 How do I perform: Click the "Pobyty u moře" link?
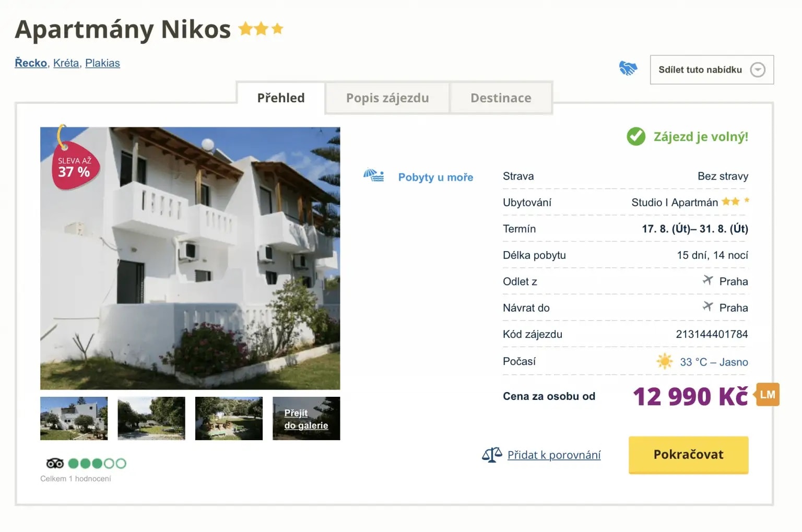pos(435,177)
